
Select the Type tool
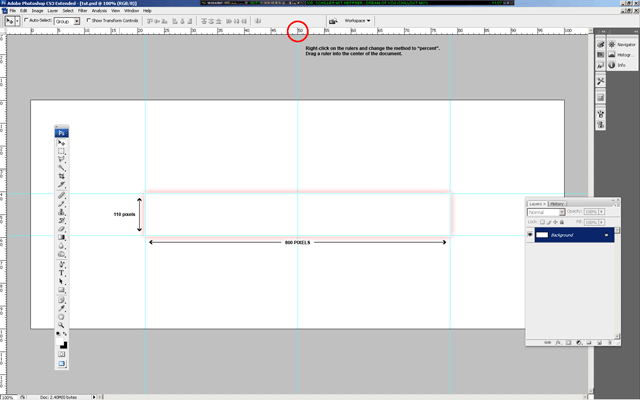(61, 273)
